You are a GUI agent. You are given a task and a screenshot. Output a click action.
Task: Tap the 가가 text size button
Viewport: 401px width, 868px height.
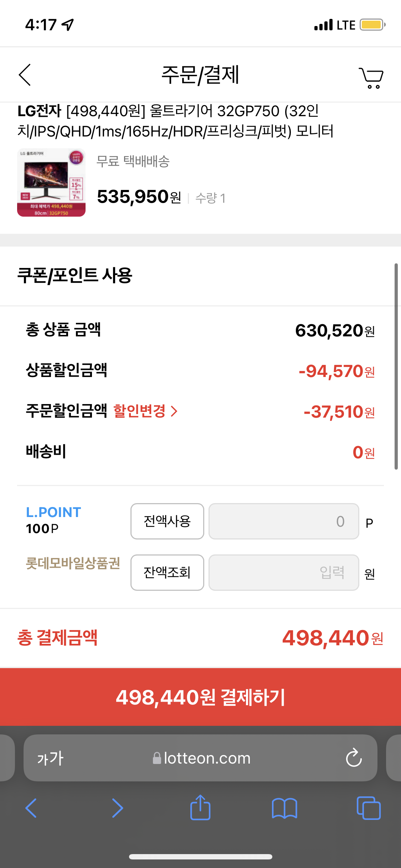tap(51, 758)
